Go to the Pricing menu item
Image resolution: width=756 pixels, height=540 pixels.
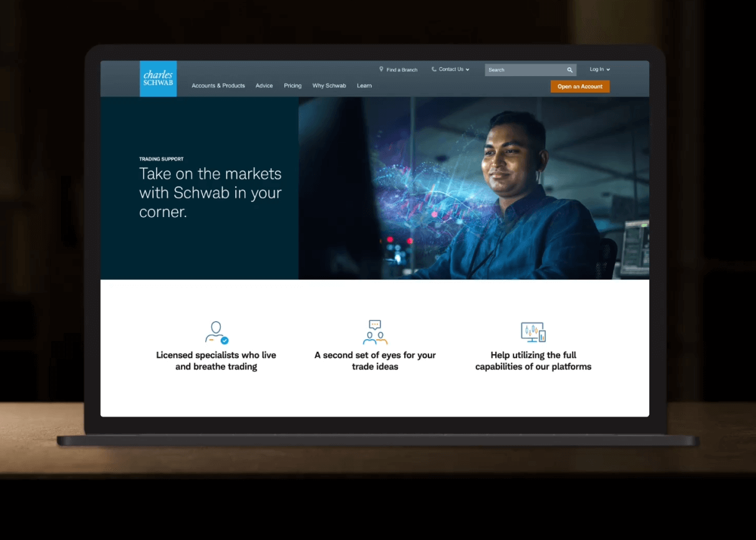coord(293,85)
